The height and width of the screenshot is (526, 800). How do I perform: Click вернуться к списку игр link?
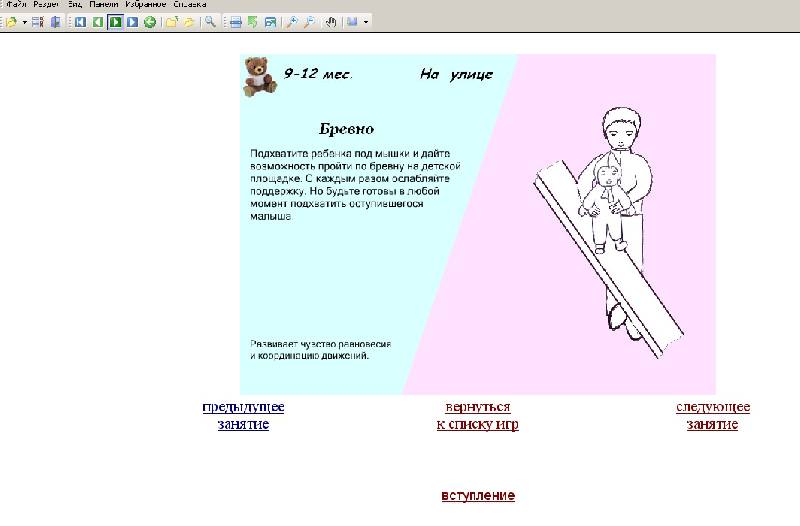tap(477, 415)
